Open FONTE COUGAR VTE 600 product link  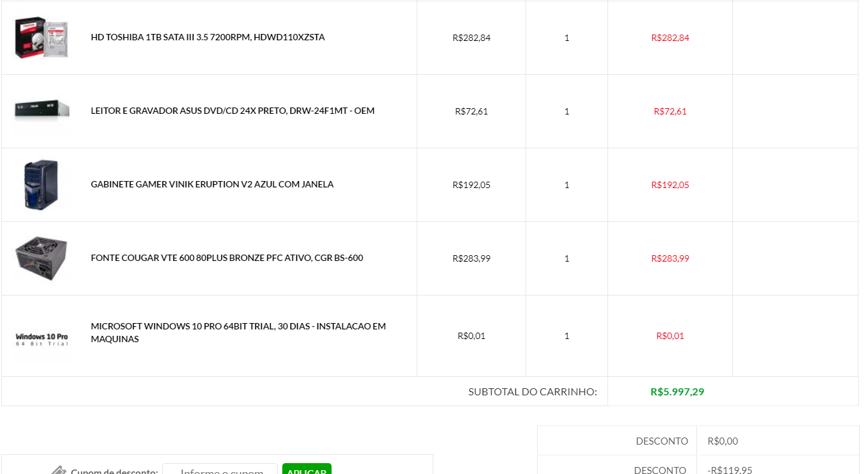(227, 258)
